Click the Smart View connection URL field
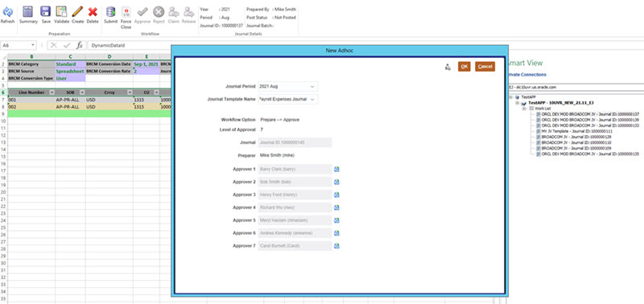The image size is (644, 304). (576, 87)
